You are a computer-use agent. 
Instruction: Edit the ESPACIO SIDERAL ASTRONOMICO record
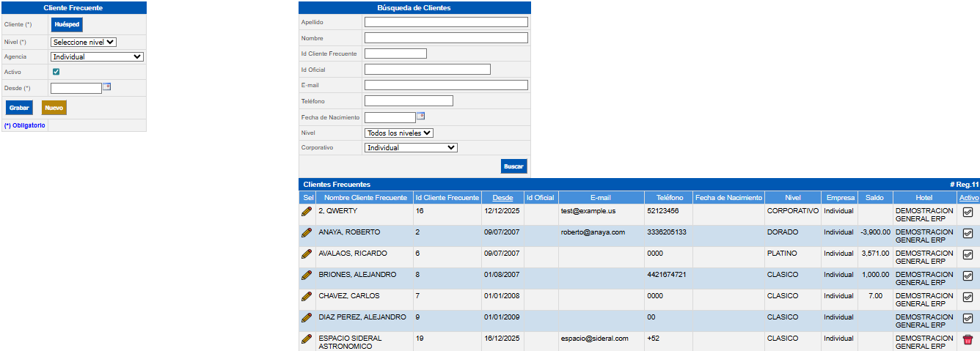point(307,339)
